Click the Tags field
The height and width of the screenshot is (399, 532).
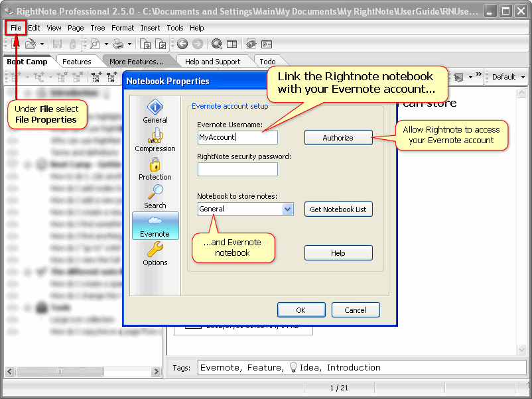362,367
